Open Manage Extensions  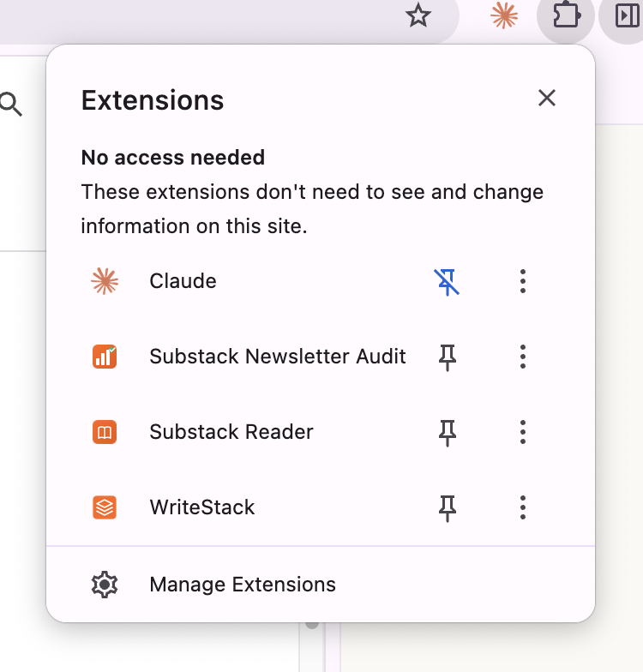[x=243, y=585]
